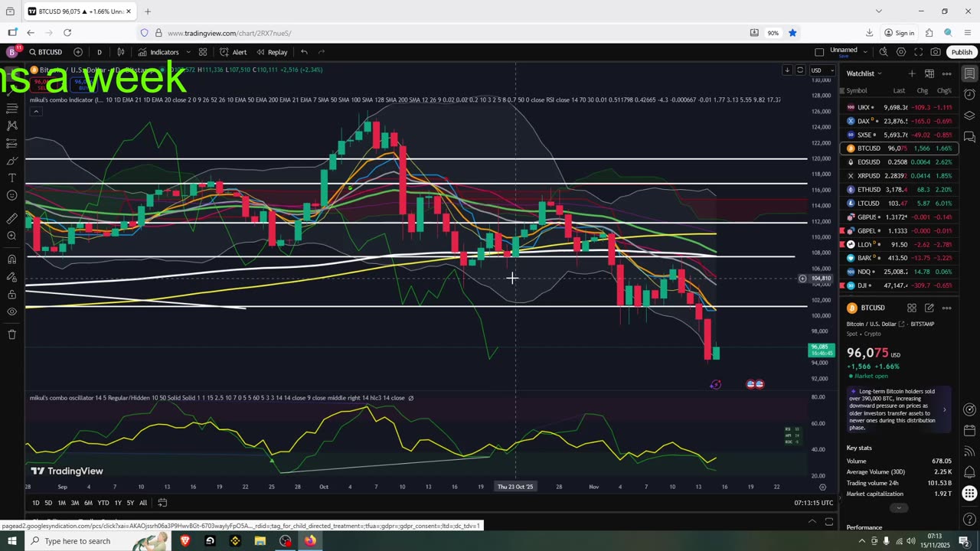
Task: Select the Brush drawing tool
Action: [11, 161]
